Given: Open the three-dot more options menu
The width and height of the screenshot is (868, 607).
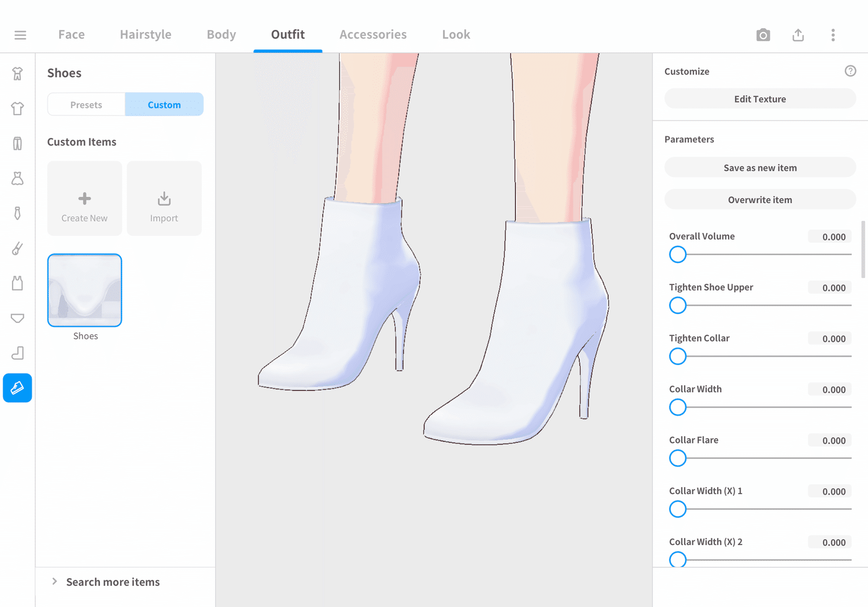Looking at the screenshot, I should click(x=833, y=35).
